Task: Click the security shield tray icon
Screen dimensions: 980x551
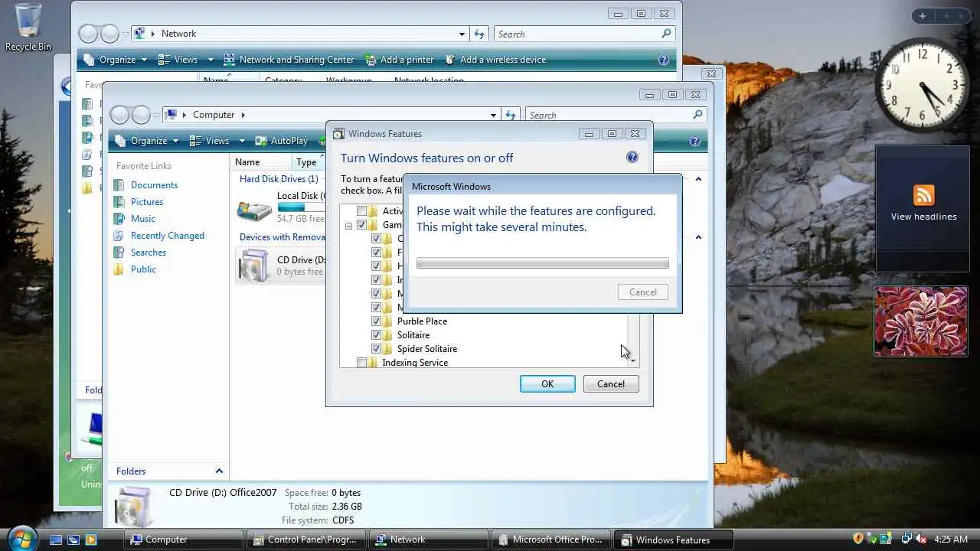Action: coord(859,539)
